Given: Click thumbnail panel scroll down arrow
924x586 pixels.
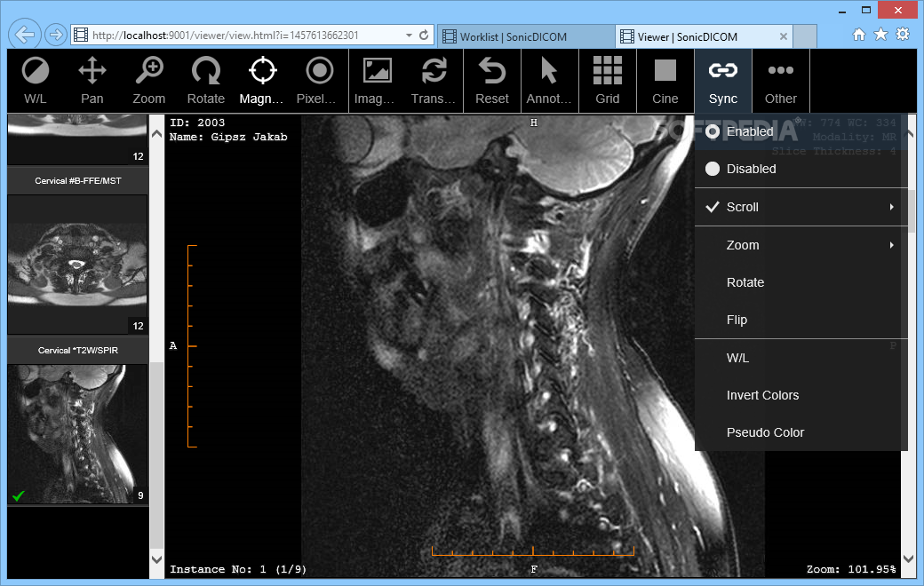Looking at the screenshot, I should tap(156, 559).
